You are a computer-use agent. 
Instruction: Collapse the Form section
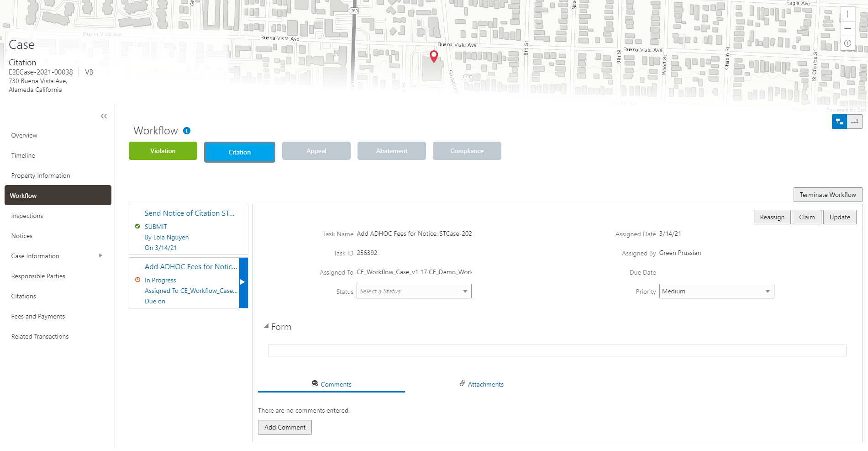click(x=266, y=326)
